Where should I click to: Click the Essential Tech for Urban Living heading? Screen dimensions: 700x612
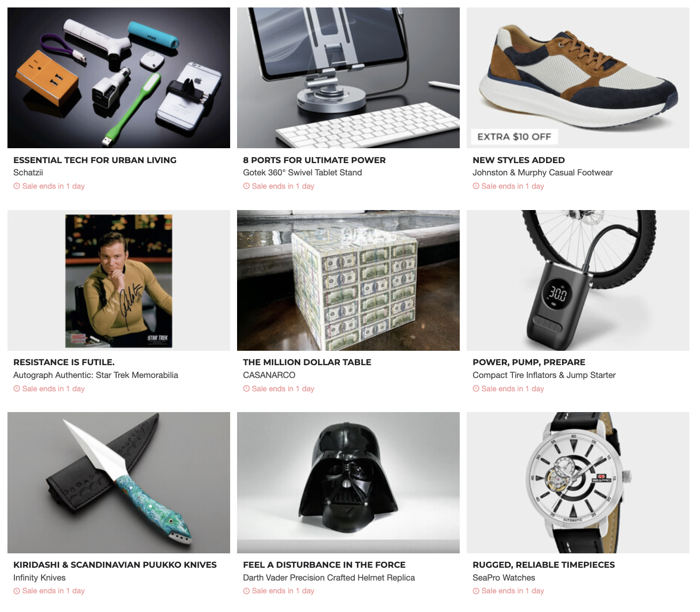95,160
